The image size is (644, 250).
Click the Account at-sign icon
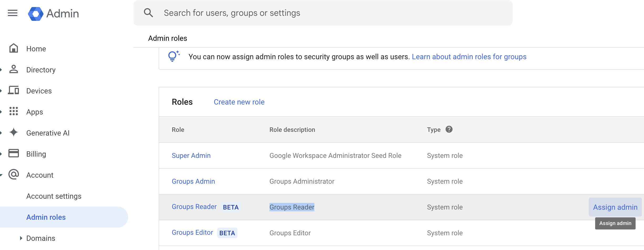point(14,174)
